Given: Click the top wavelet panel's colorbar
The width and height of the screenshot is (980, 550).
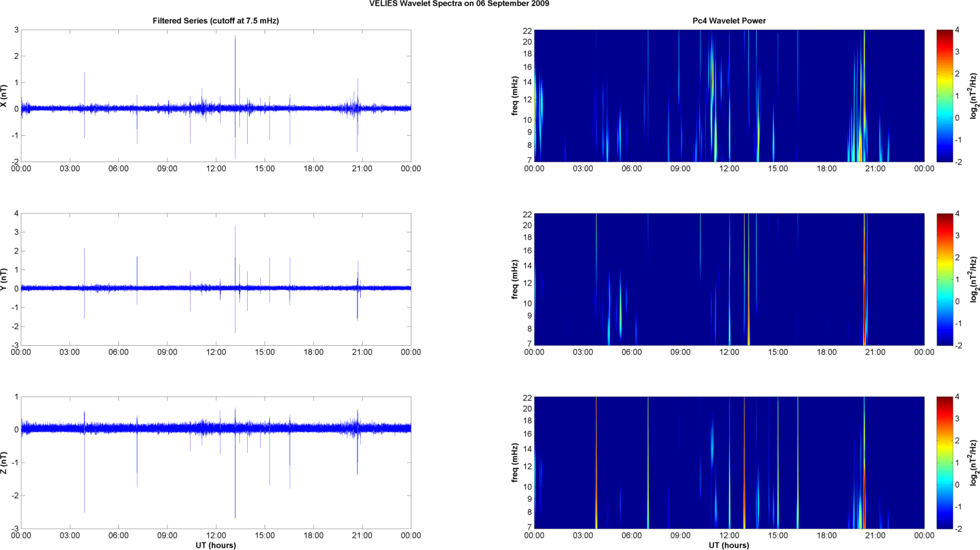Looking at the screenshot, I should point(944,96).
